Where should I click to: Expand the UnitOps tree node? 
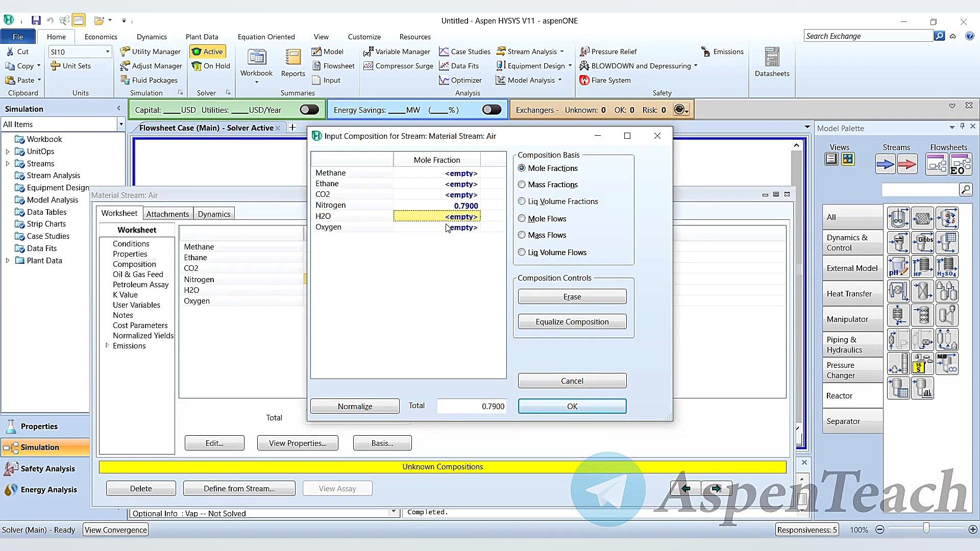(8, 152)
